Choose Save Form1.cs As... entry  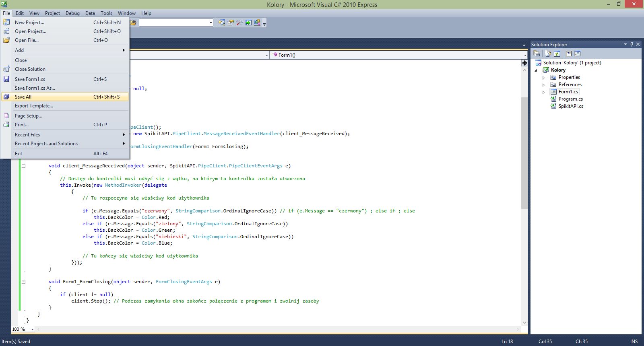(x=65, y=88)
